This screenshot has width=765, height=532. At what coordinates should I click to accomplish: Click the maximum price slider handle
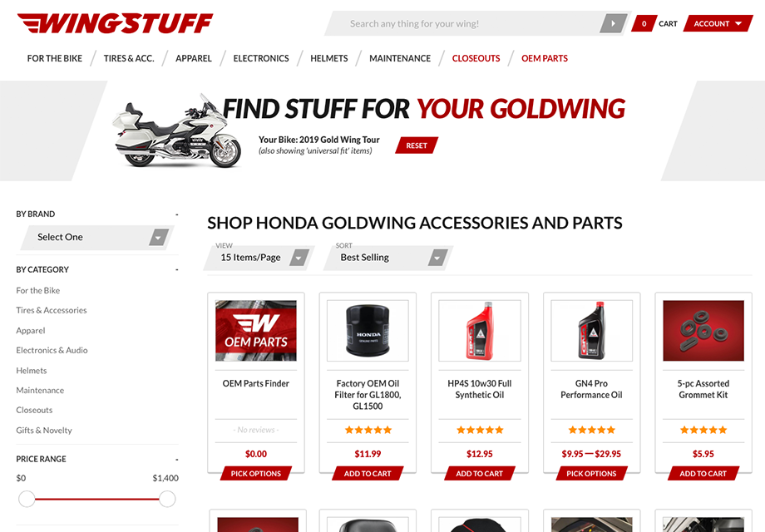click(167, 499)
